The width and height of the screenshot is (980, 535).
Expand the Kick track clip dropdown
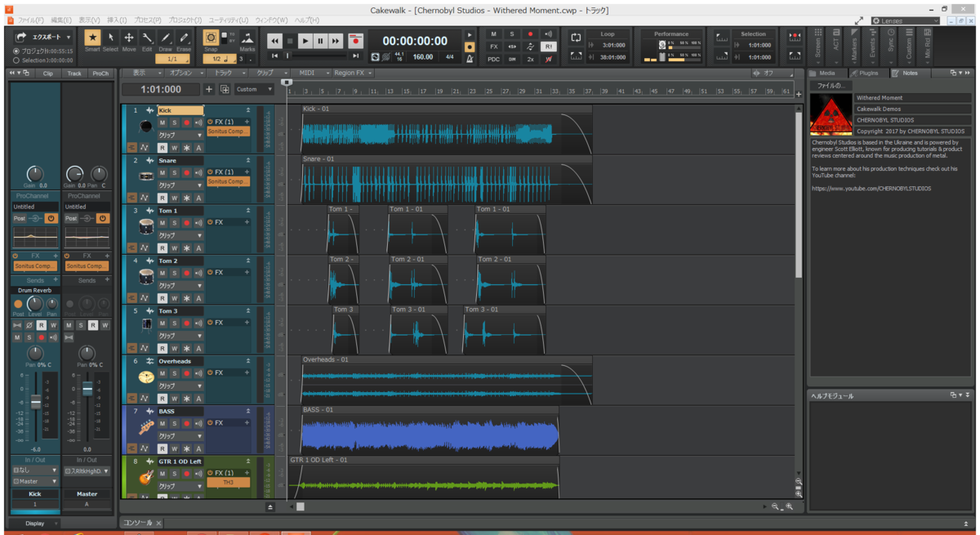click(180, 135)
